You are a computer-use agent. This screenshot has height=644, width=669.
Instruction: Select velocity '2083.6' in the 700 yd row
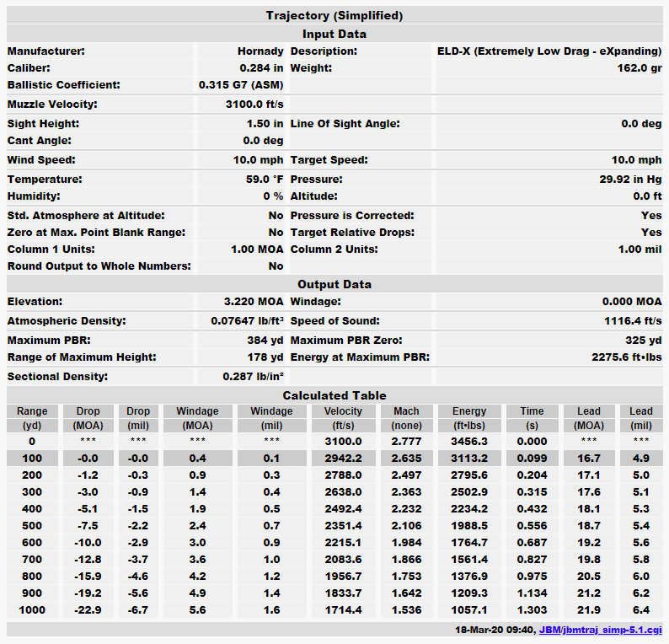point(343,560)
